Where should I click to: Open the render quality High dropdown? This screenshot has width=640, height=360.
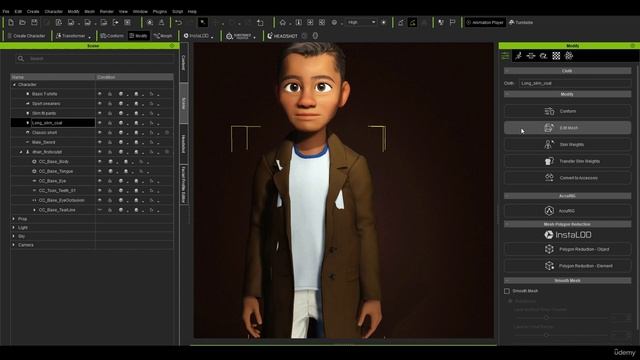361,22
